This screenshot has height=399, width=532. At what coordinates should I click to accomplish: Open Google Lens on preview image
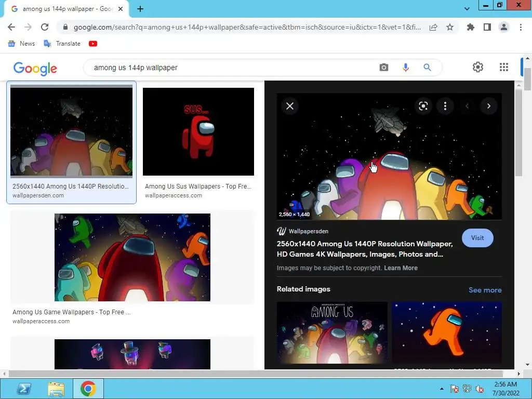point(423,106)
